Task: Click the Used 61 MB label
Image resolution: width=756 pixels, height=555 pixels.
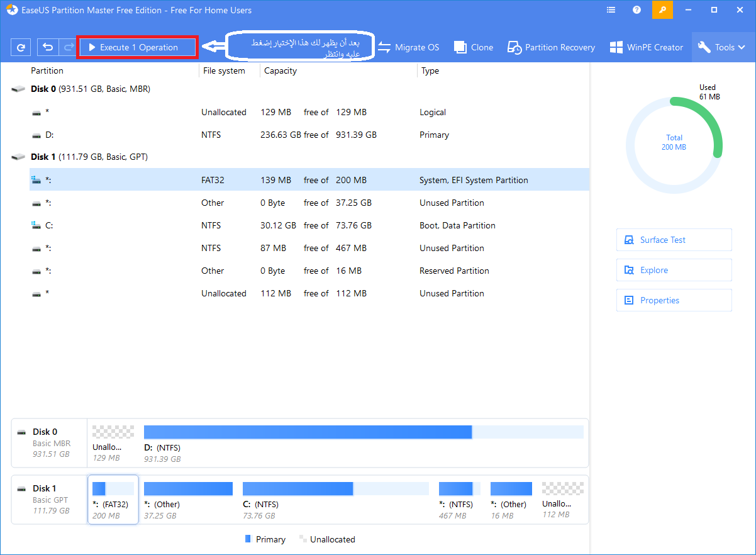Action: pyautogui.click(x=708, y=92)
